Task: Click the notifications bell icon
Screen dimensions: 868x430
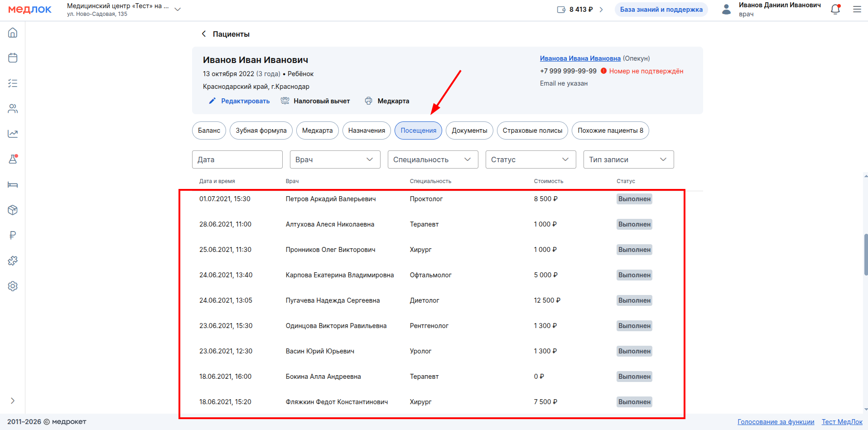Action: click(835, 10)
